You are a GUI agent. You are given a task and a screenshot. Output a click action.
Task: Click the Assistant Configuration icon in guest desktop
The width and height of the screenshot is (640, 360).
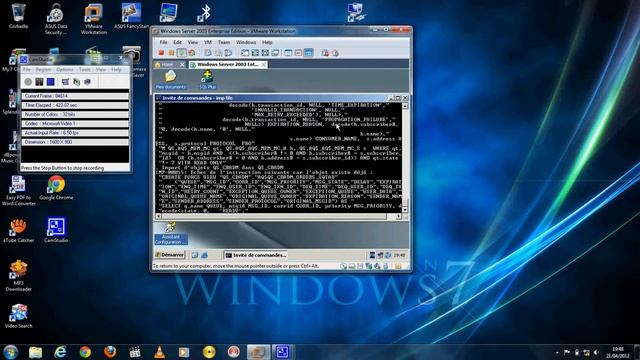coord(171,233)
